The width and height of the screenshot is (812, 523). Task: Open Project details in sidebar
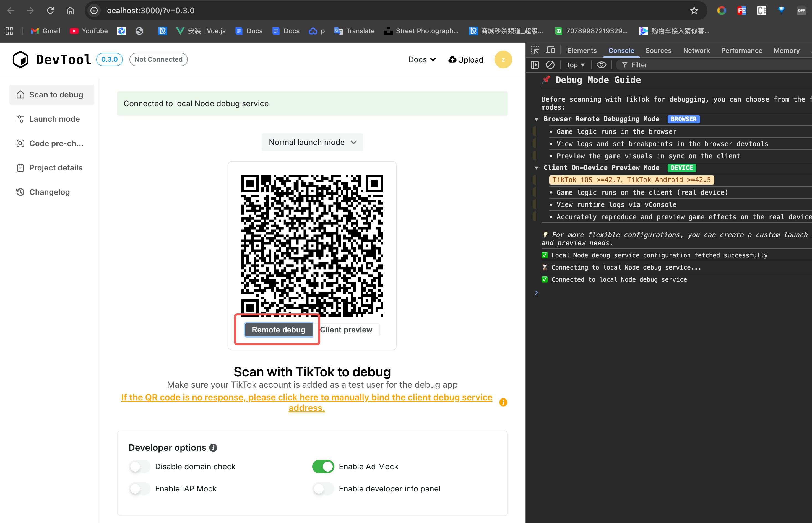coord(52,168)
